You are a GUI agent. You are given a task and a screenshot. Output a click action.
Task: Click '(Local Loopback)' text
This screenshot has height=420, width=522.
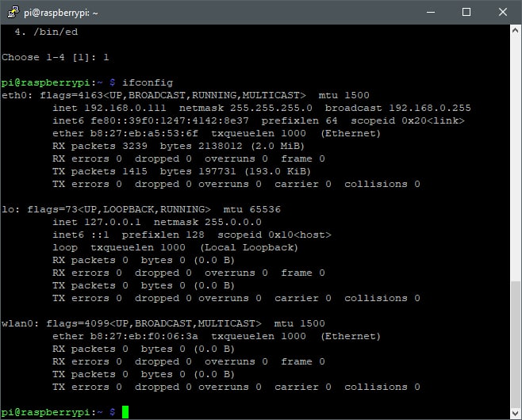[249, 248]
